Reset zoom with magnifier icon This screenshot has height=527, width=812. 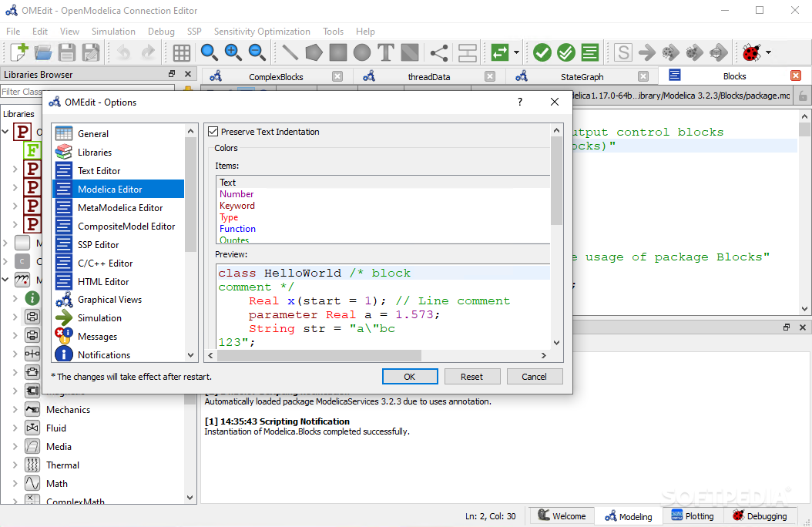(x=209, y=52)
